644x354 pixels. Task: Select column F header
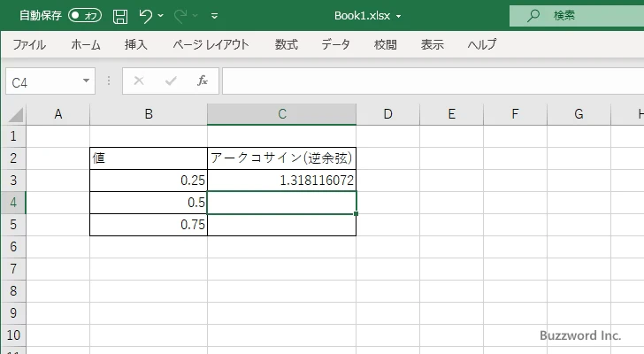(x=515, y=114)
